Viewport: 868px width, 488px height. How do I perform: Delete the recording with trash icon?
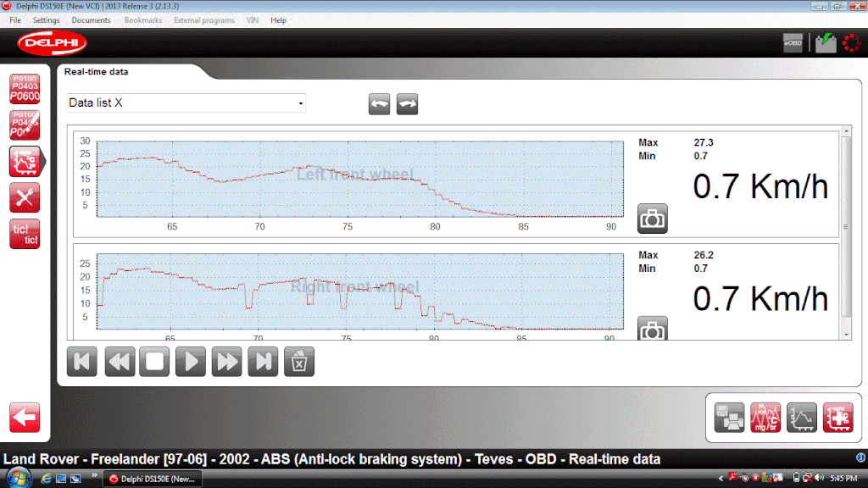click(299, 362)
